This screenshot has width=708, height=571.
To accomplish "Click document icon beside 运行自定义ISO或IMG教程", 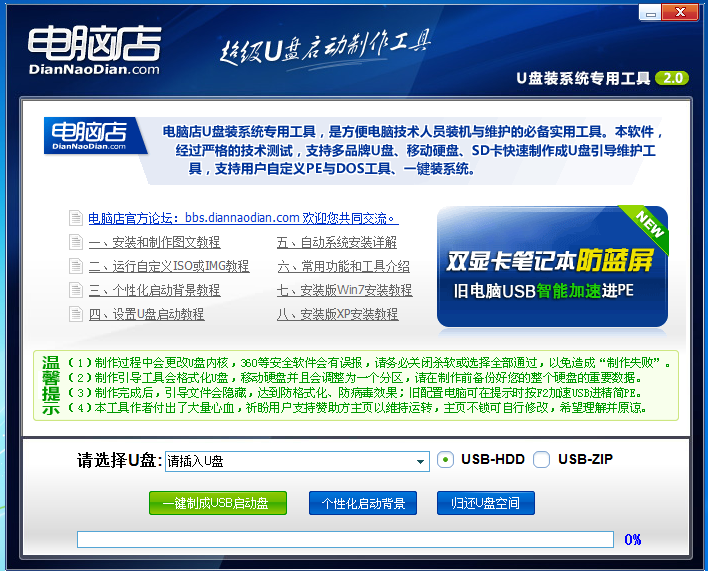I will coord(76,266).
